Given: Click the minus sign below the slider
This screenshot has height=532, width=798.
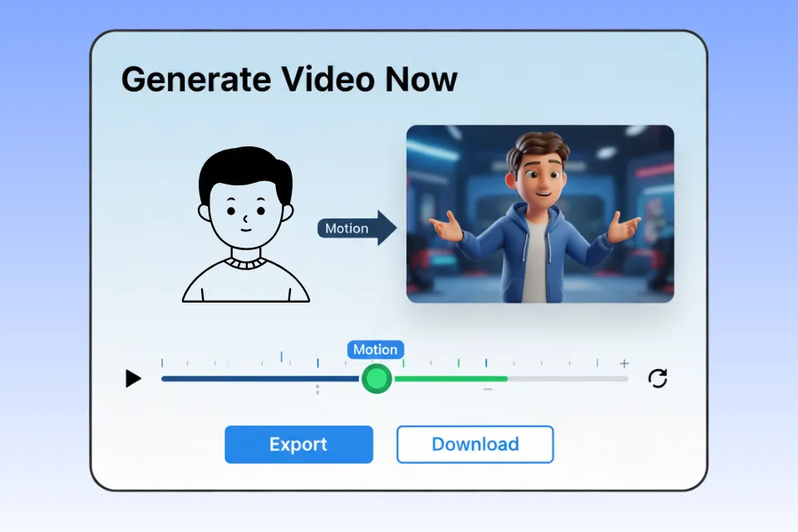Looking at the screenshot, I should tap(487, 388).
